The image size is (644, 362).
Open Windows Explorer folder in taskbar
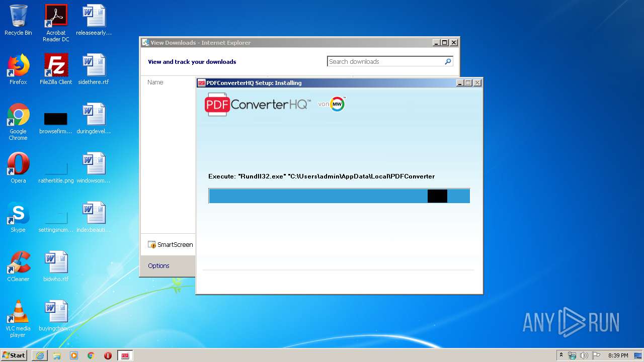point(57,355)
